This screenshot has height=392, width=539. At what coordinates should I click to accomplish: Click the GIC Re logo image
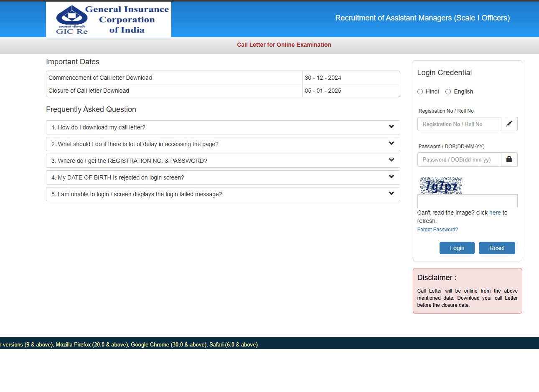[x=109, y=19]
